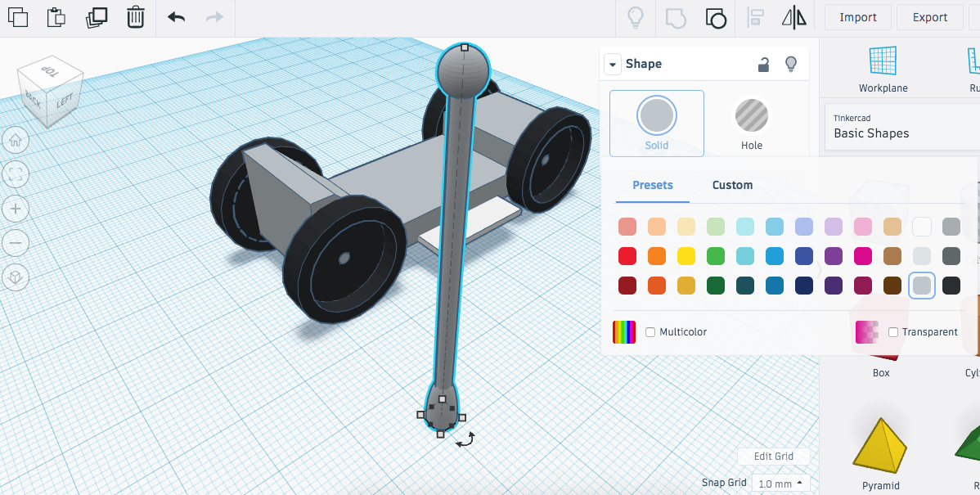Pick the yellow color swatch
The image size is (980, 495).
[x=686, y=256]
